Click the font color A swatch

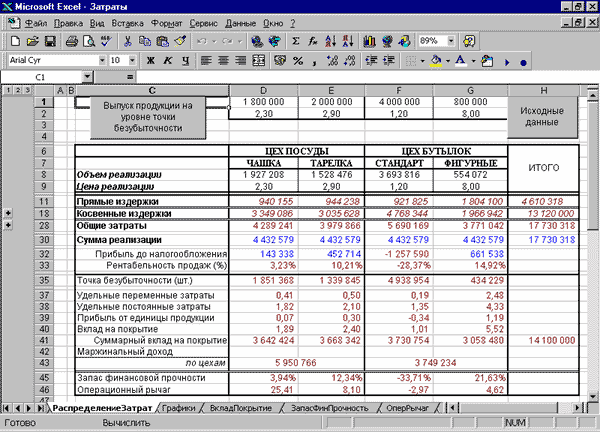(461, 61)
